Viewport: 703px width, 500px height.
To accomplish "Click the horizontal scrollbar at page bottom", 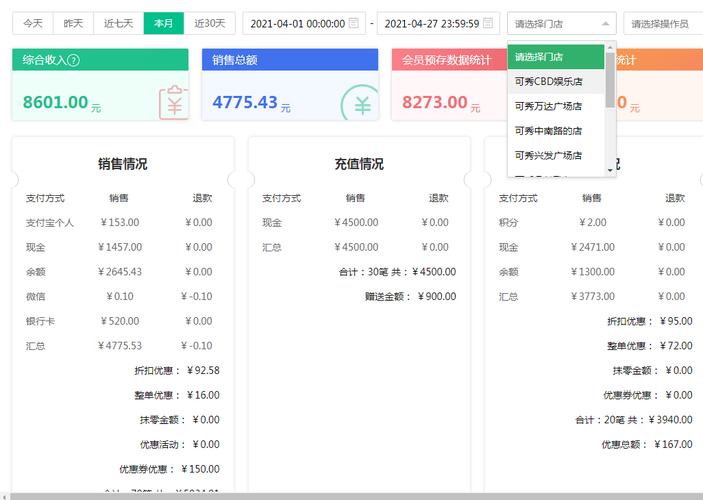I will 354,496.
